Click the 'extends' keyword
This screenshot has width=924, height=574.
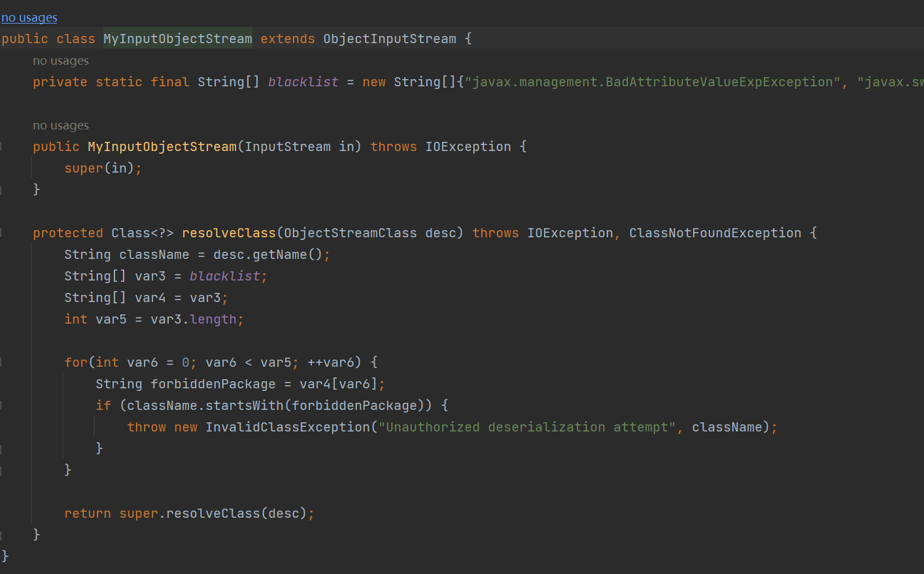pyautogui.click(x=288, y=39)
